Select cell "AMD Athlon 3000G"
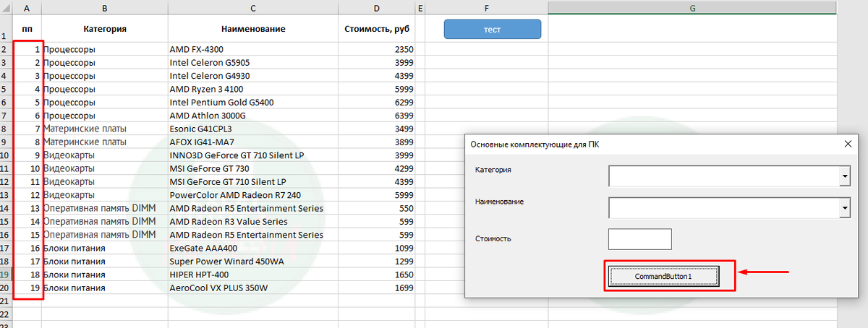The width and height of the screenshot is (868, 328). (x=253, y=116)
